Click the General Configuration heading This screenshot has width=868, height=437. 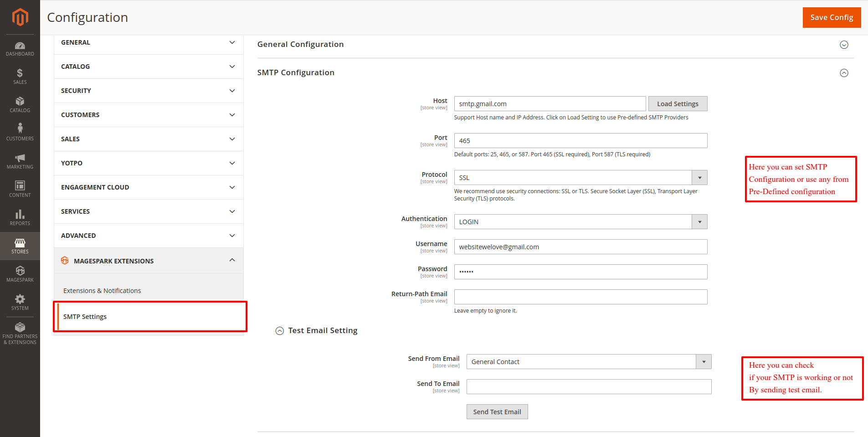point(300,44)
